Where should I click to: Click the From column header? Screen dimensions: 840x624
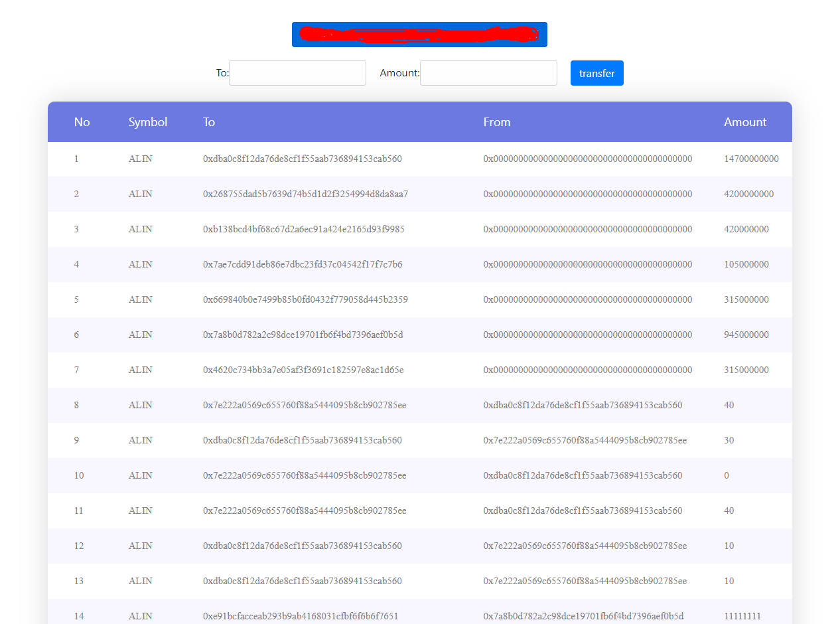(497, 122)
